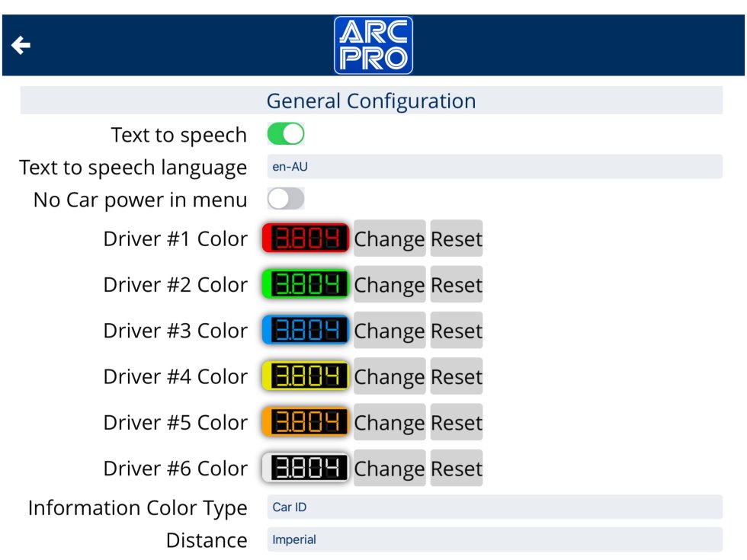Image resolution: width=747 pixels, height=560 pixels.
Task: Expand the Distance unit dropdown
Action: click(x=494, y=539)
